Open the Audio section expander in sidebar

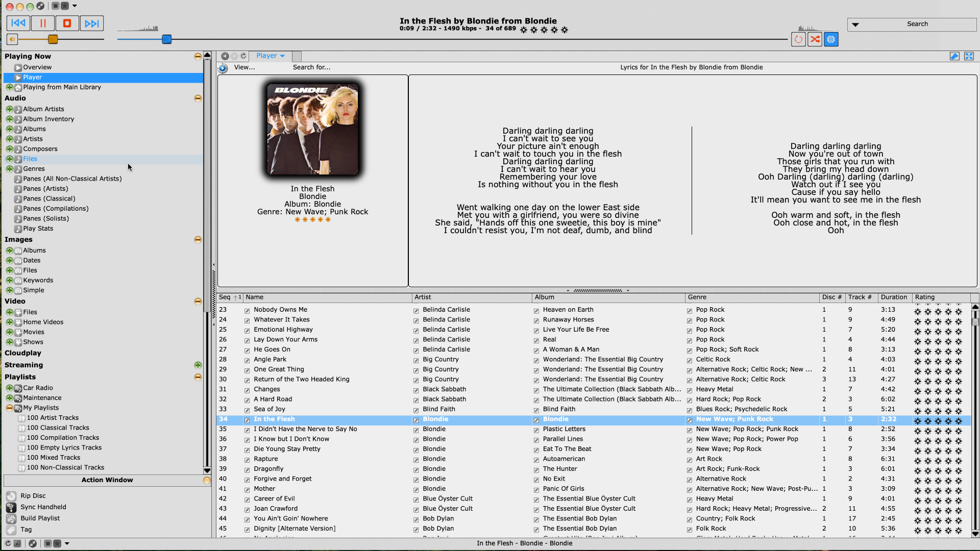pos(198,97)
